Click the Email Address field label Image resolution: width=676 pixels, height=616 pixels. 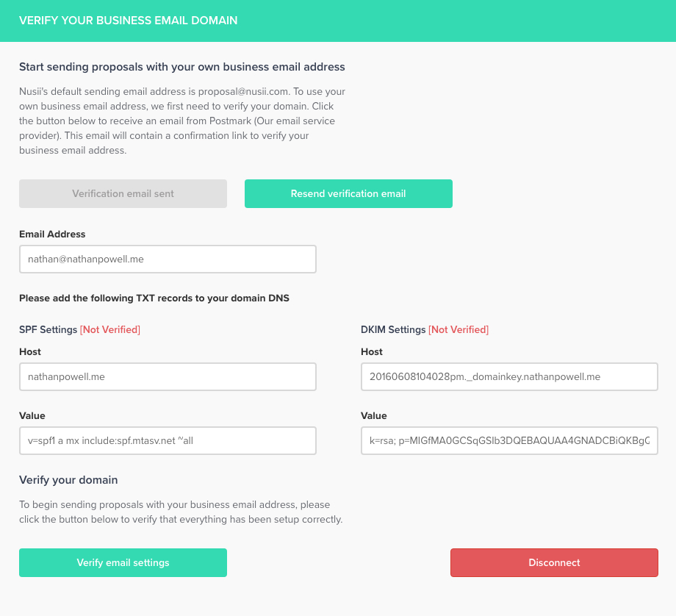(52, 234)
